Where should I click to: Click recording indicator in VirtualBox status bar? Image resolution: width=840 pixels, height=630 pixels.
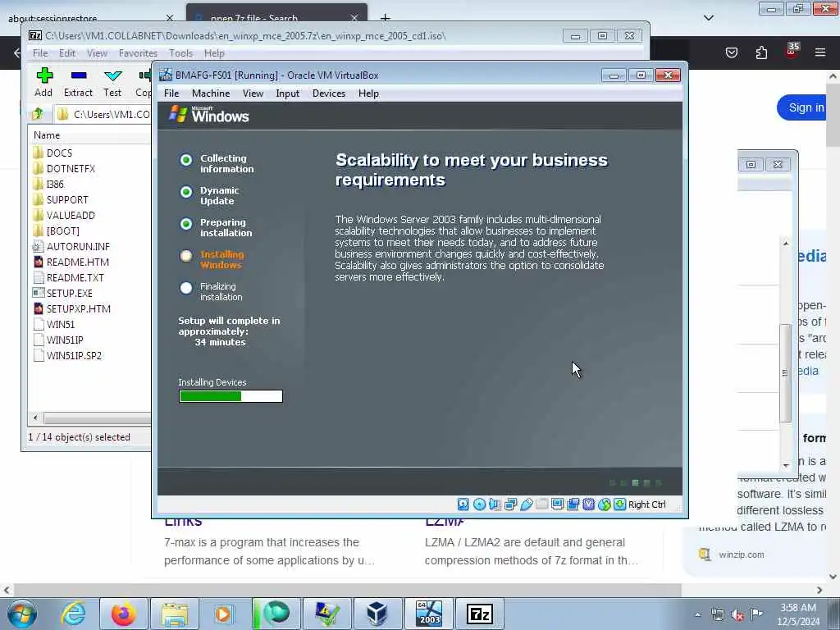pos(573,504)
